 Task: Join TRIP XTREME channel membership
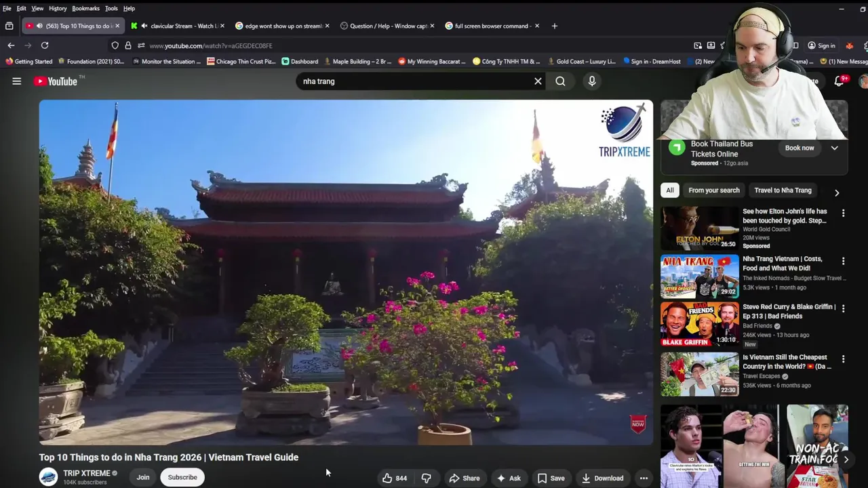[x=143, y=477]
